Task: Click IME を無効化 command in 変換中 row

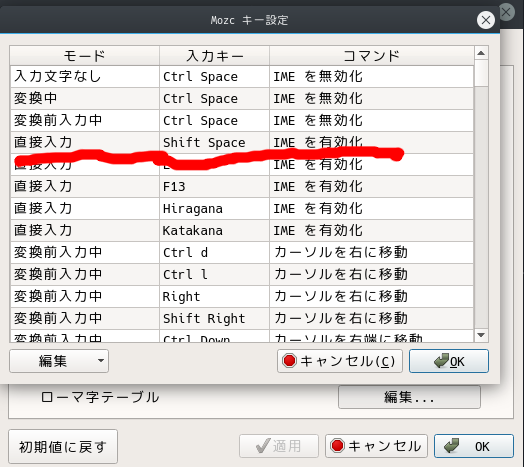Action: click(372, 99)
